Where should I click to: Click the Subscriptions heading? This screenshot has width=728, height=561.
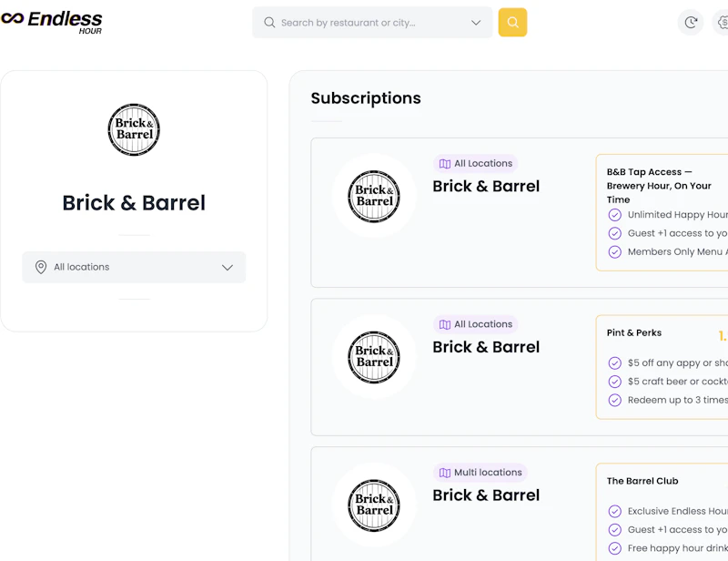click(x=366, y=98)
